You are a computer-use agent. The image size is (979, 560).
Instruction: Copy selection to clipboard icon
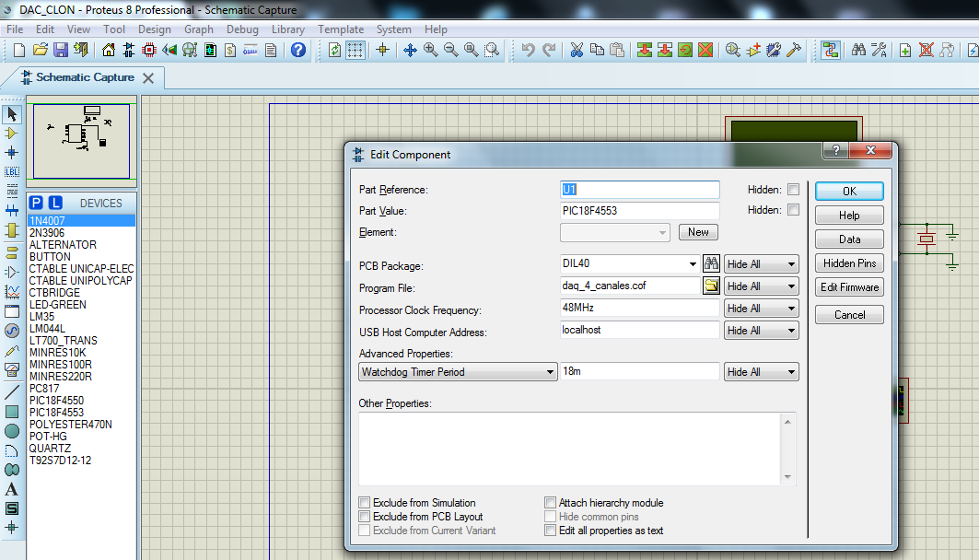click(x=597, y=50)
